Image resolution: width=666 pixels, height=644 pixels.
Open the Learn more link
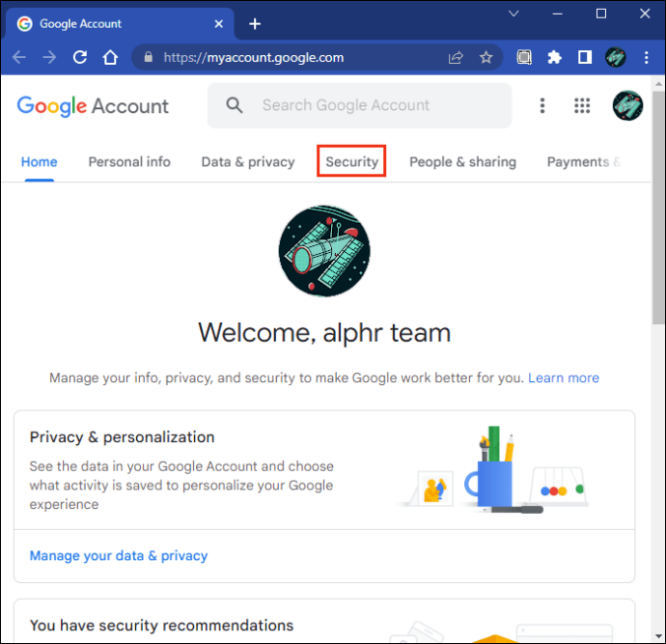click(x=564, y=378)
